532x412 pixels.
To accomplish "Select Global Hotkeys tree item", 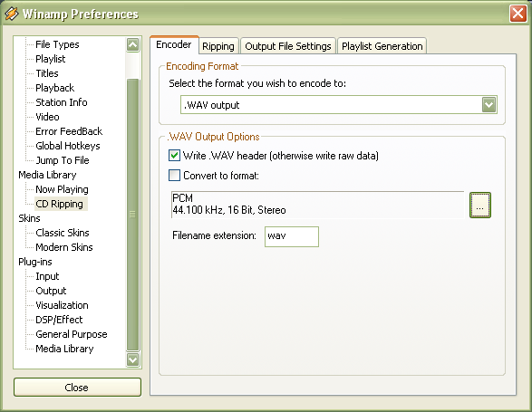I will pos(67,146).
